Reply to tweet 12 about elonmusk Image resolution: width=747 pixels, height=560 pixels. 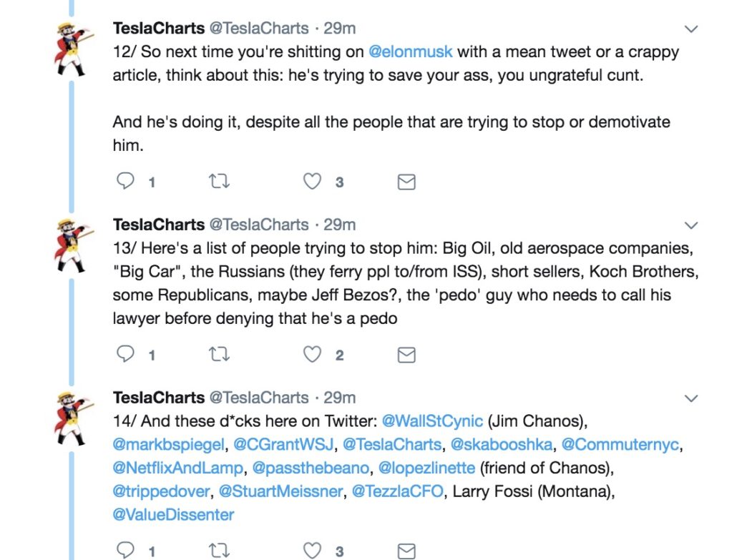(x=126, y=182)
